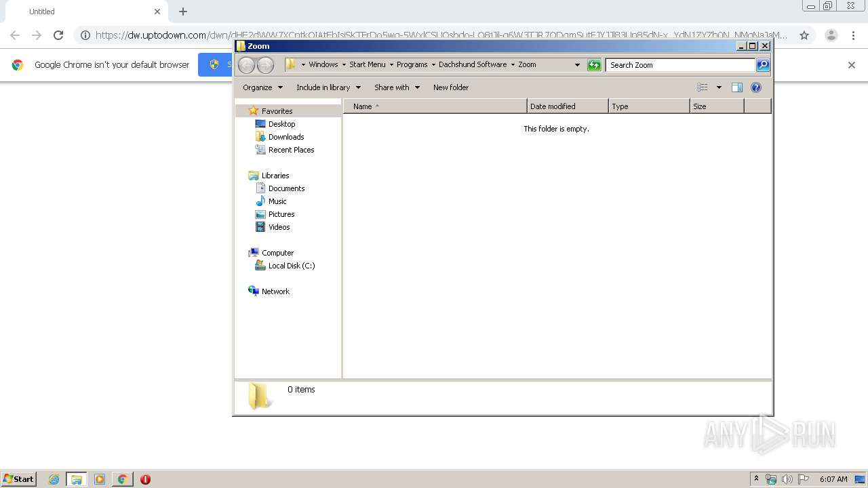Click the Untitled tab in Chrome

click(85, 12)
